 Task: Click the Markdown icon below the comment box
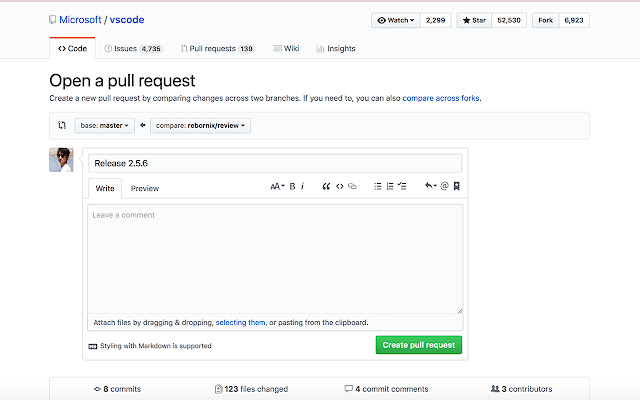[93, 346]
